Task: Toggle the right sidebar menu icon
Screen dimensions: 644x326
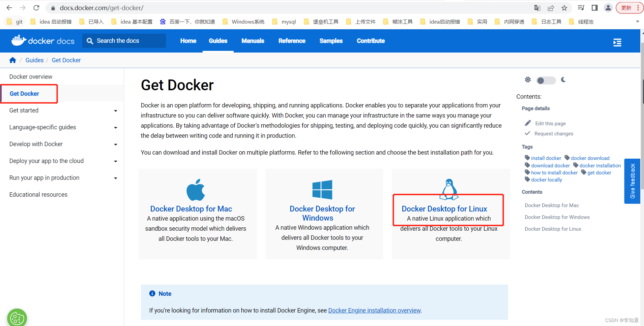Action: tap(617, 42)
